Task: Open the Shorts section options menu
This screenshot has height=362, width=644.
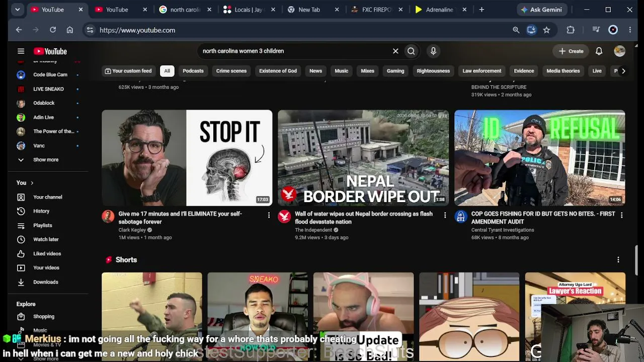Action: (x=618, y=259)
